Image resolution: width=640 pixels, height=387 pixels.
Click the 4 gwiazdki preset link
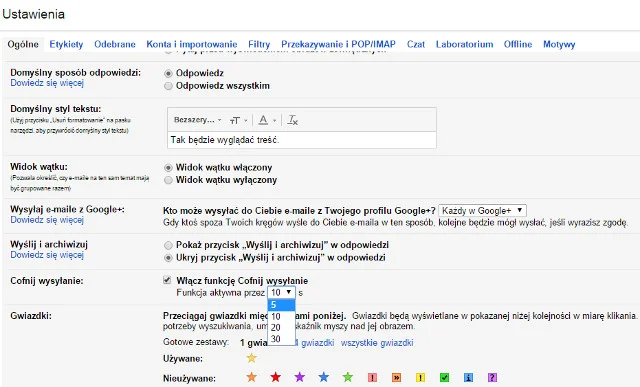click(x=315, y=343)
